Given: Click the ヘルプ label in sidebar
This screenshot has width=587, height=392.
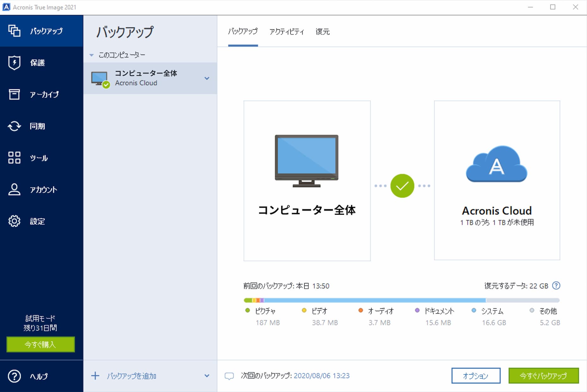Looking at the screenshot, I should tap(39, 376).
